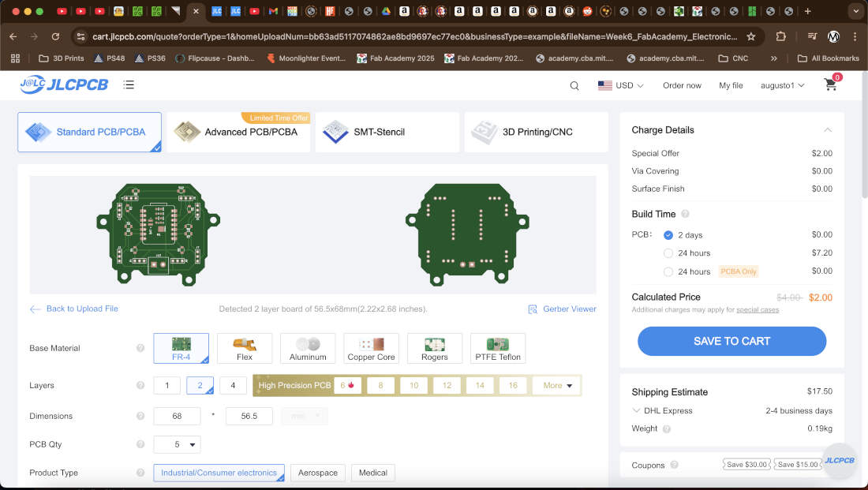The image size is (868, 490).
Task: Go Back to Upload File
Action: tap(74, 309)
